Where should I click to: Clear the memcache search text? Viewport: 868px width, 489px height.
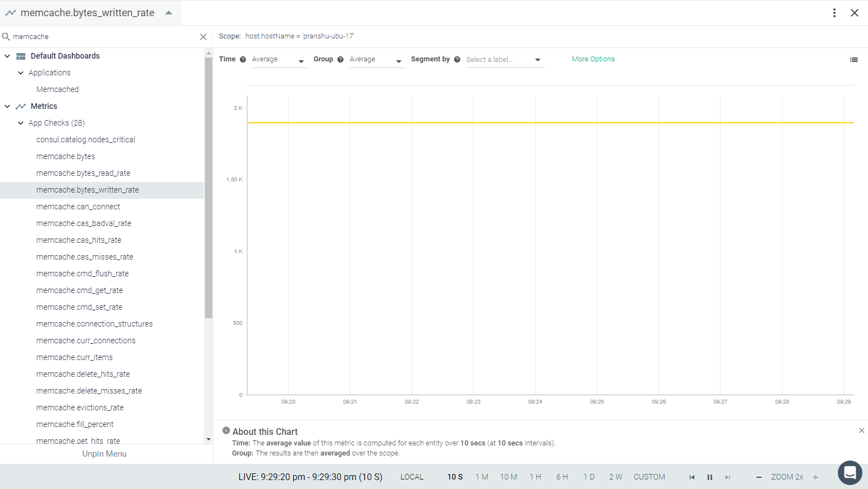[203, 37]
